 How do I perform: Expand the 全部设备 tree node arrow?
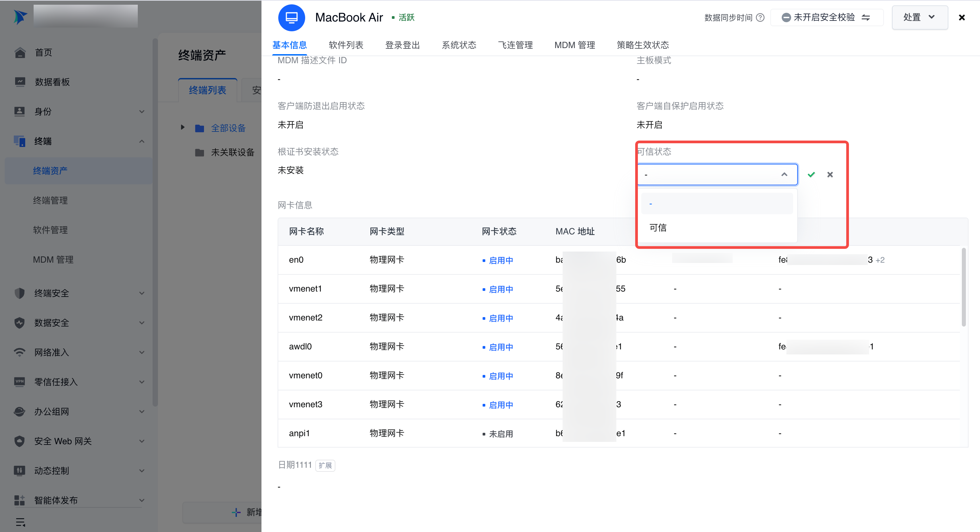coord(182,127)
